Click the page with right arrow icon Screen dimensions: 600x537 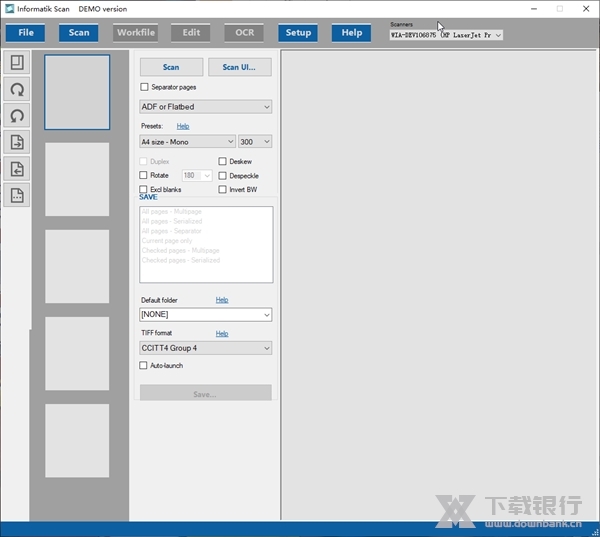17,142
